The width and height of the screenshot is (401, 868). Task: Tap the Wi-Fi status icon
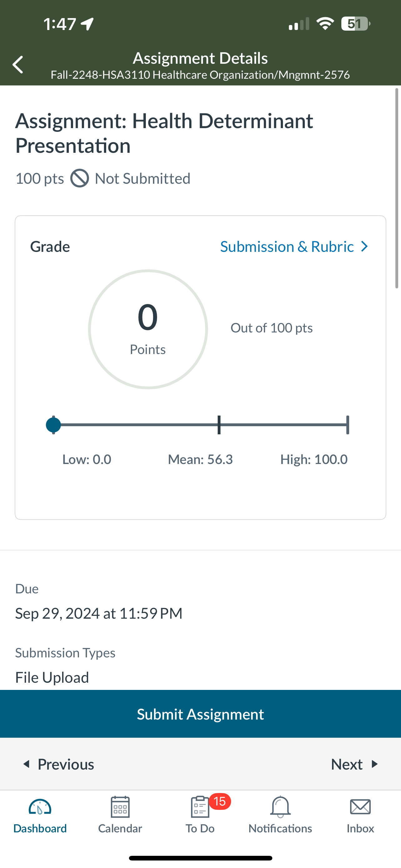point(325,23)
